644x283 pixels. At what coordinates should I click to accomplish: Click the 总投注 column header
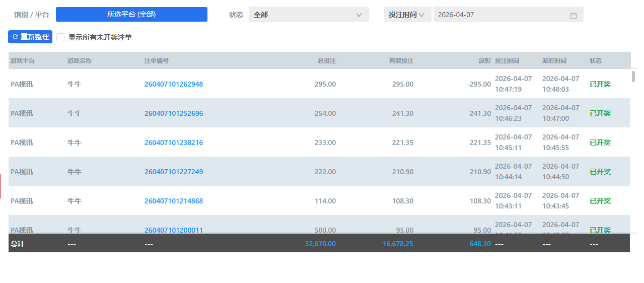(x=326, y=61)
